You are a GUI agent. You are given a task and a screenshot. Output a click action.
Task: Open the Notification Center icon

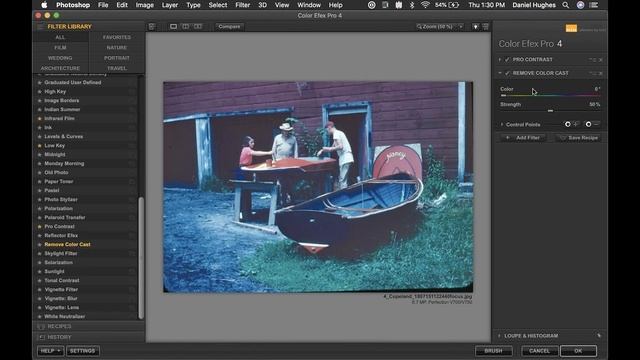[x=594, y=5]
